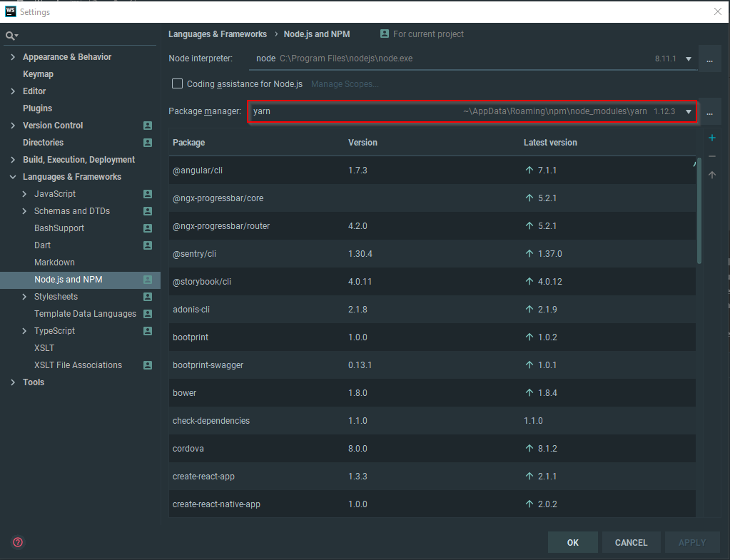Open Plugins settings page

[x=37, y=108]
